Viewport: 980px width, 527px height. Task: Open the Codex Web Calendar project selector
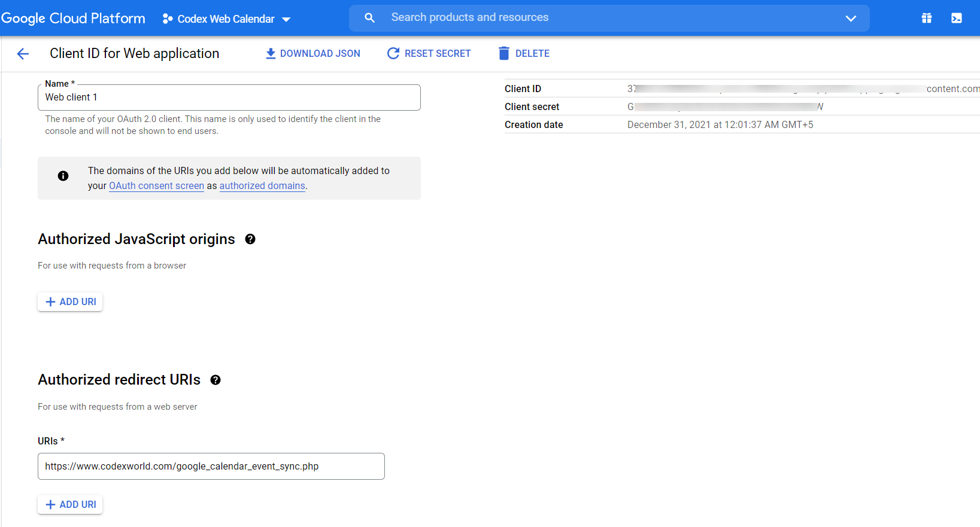(226, 19)
